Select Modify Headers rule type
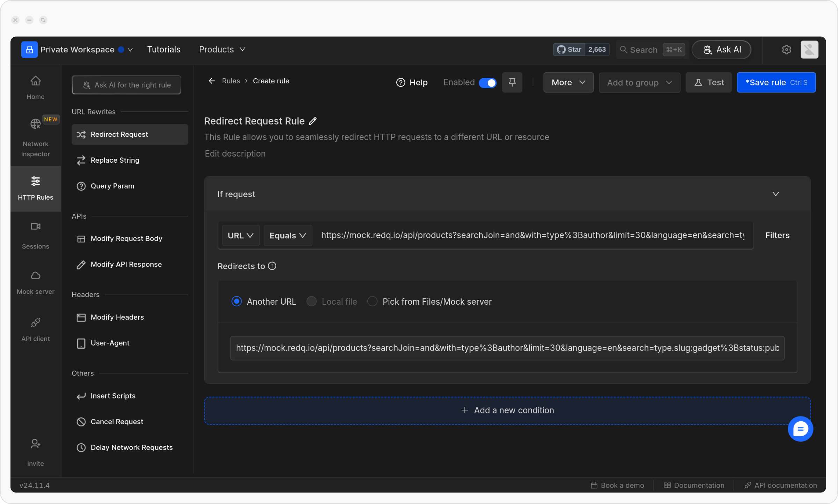This screenshot has width=838, height=504. tap(117, 317)
